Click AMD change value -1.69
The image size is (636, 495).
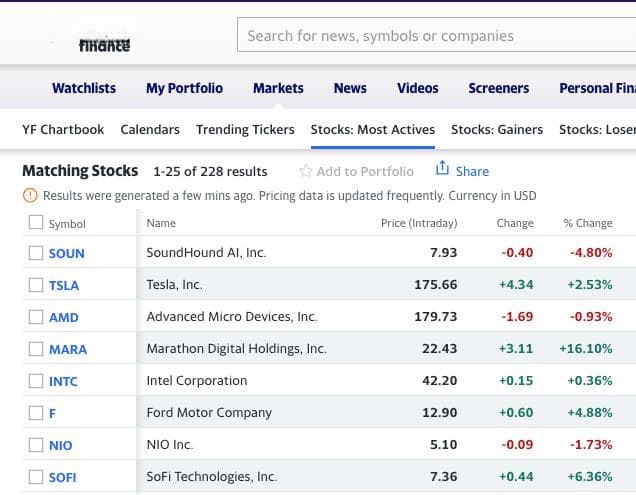tap(517, 316)
